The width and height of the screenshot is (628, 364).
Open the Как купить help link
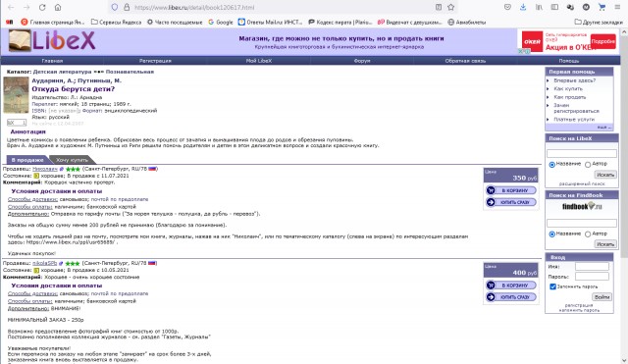coord(568,89)
